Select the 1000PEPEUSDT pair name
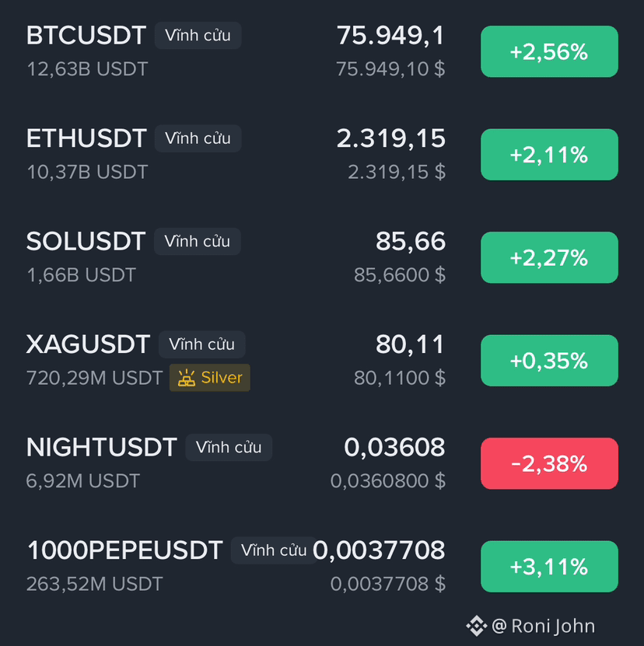The image size is (644, 646). [125, 550]
